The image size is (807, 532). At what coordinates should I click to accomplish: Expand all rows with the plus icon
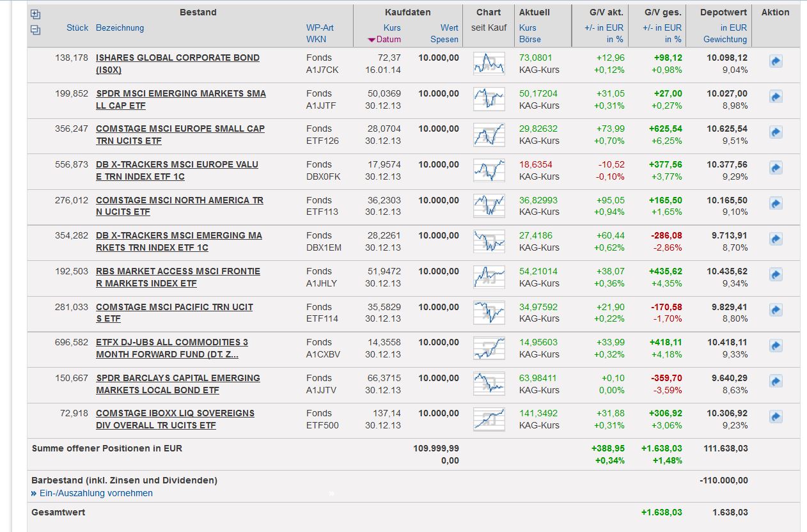tap(35, 15)
